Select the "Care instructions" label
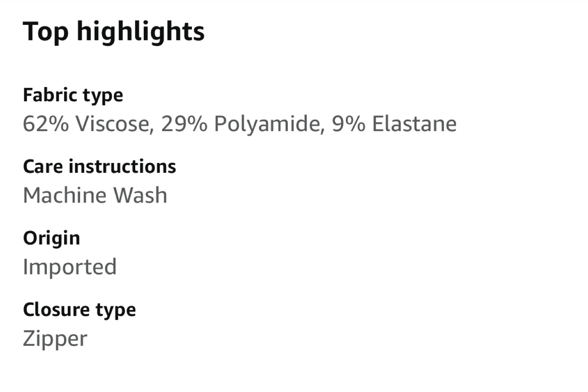The height and width of the screenshot is (392, 588). (x=99, y=167)
